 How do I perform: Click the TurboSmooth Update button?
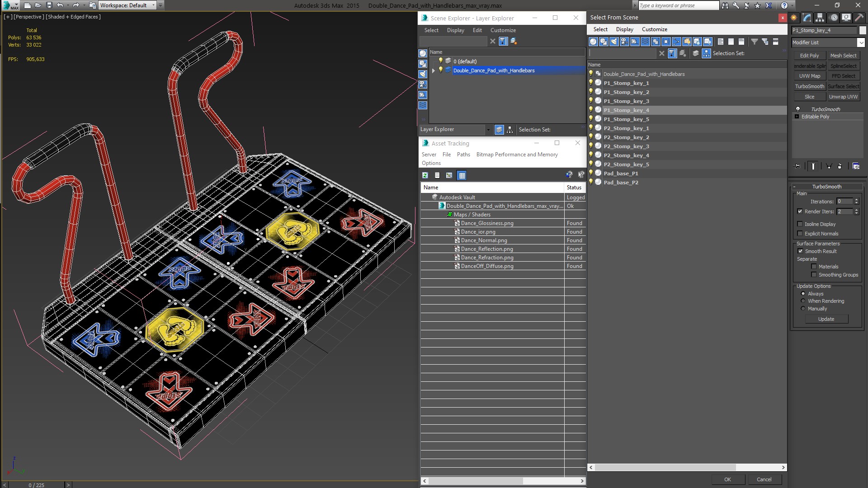pyautogui.click(x=826, y=319)
